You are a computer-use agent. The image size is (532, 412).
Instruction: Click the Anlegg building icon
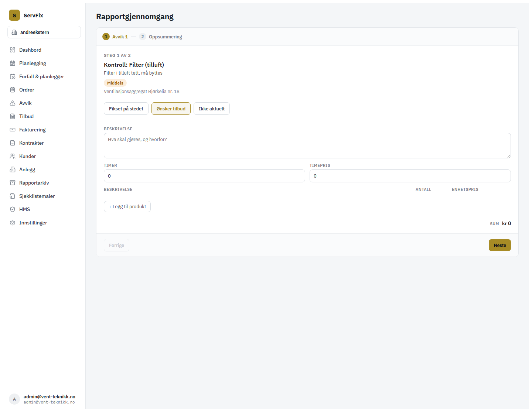point(13,169)
